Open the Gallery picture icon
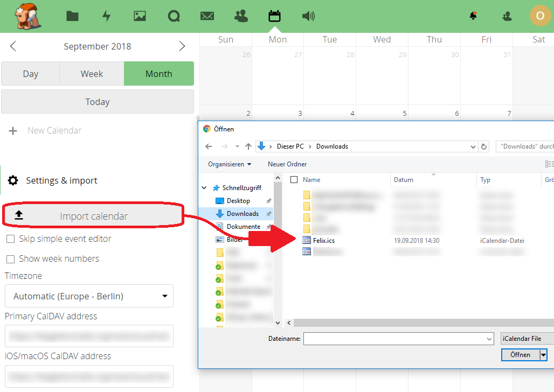This screenshot has height=392, width=554. point(140,16)
